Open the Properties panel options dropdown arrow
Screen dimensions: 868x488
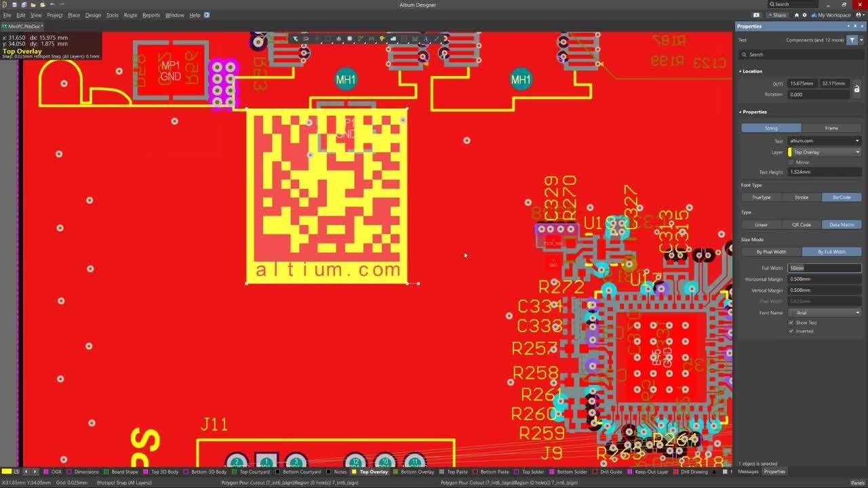point(848,26)
